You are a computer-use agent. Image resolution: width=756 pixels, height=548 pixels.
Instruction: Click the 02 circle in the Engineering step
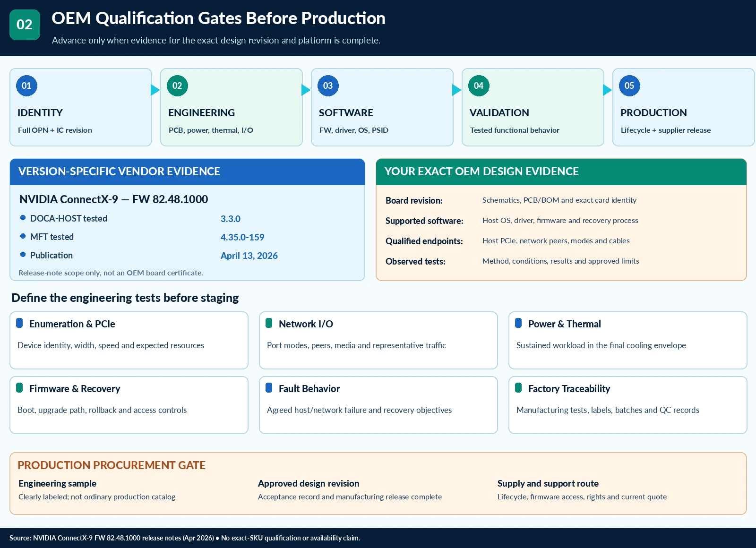[x=177, y=86]
